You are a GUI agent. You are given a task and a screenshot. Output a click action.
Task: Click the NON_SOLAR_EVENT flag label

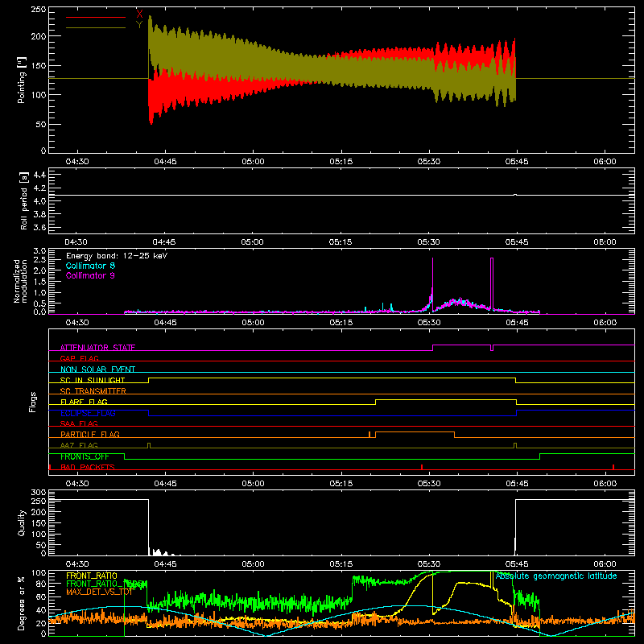tap(97, 369)
